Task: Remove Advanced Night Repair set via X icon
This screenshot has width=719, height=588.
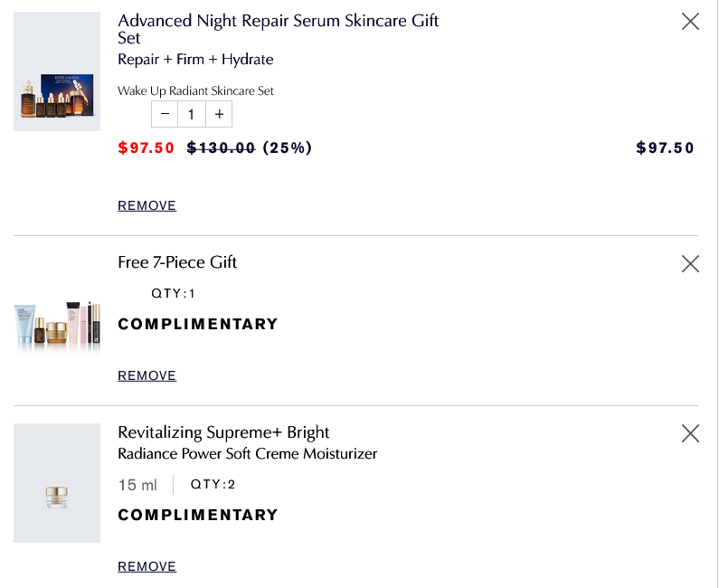Action: (690, 22)
